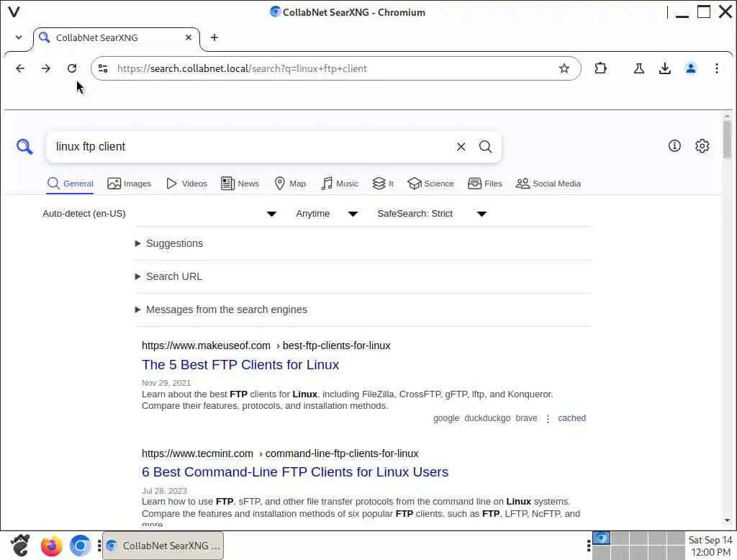Image resolution: width=737 pixels, height=560 pixels.
Task: Open Chrome Labs flask icon
Action: coord(639,68)
